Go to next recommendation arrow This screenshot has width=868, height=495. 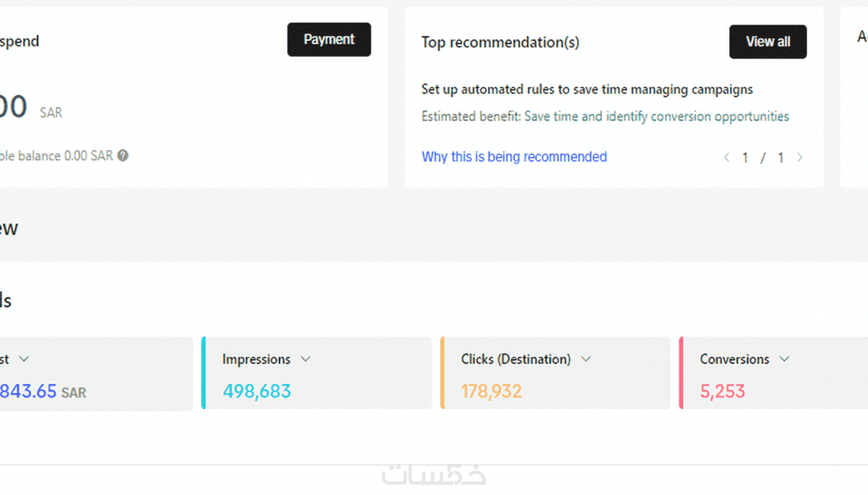pos(800,158)
